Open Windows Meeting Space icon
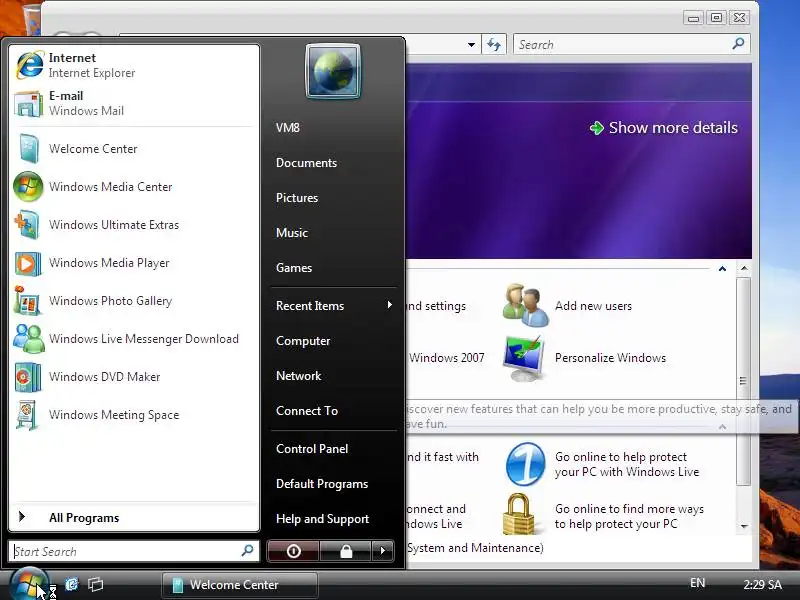This screenshot has width=800, height=600. pyautogui.click(x=27, y=415)
